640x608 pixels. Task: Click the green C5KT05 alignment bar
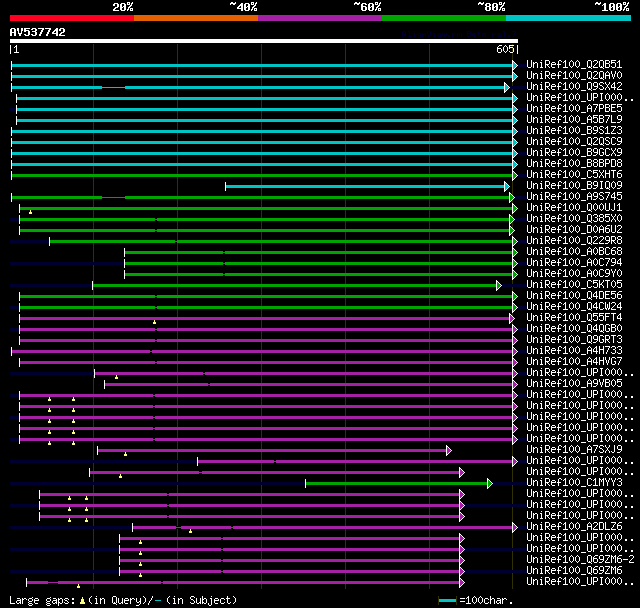pos(297,285)
